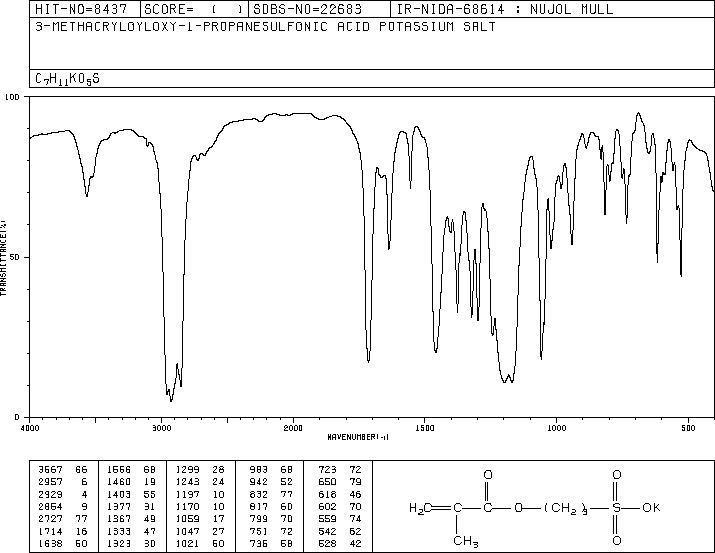This screenshot has height=553, width=715.
Task: Select the 1243 peak table entry
Action: [200, 481]
